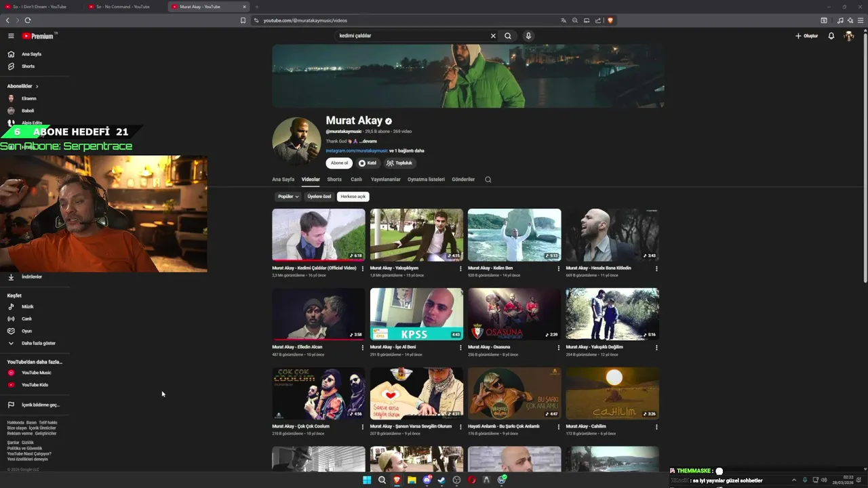The image size is (868, 488).
Task: Open the Topluluk community button
Action: click(x=399, y=163)
